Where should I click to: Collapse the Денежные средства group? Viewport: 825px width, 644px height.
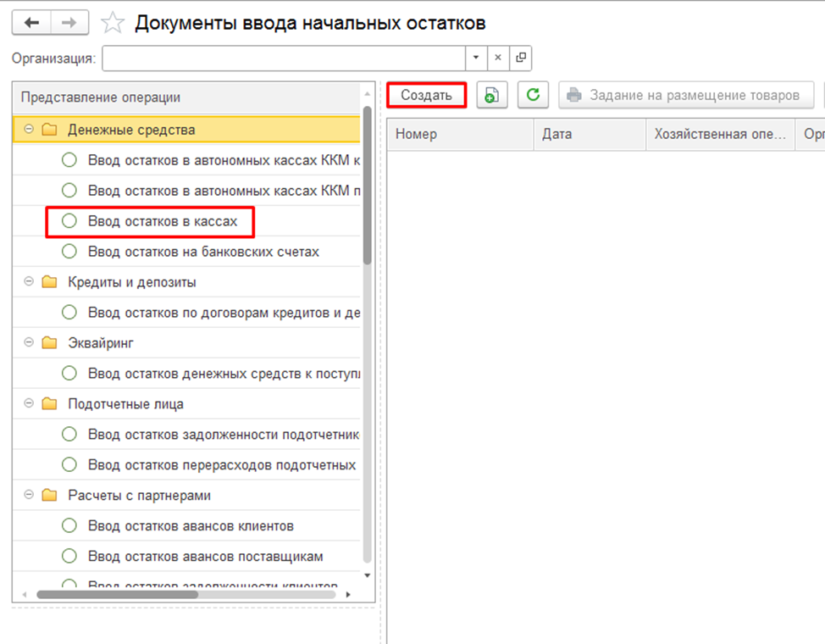(29, 129)
